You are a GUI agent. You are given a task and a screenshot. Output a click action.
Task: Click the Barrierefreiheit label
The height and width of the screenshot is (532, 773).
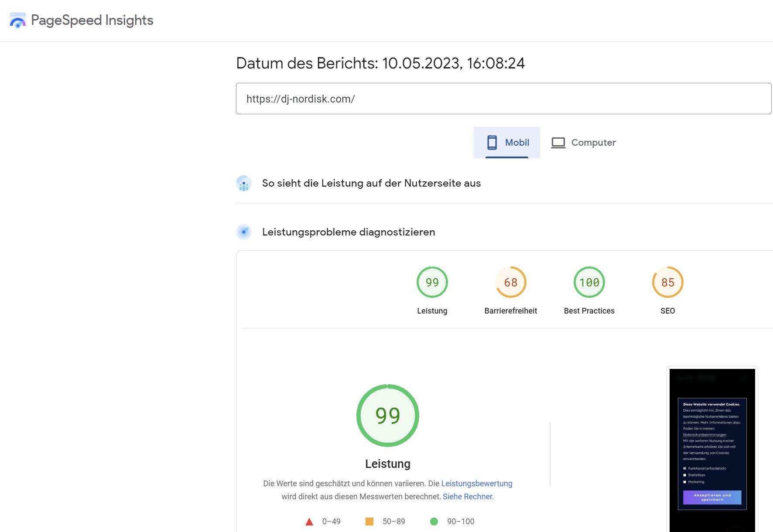coord(511,311)
